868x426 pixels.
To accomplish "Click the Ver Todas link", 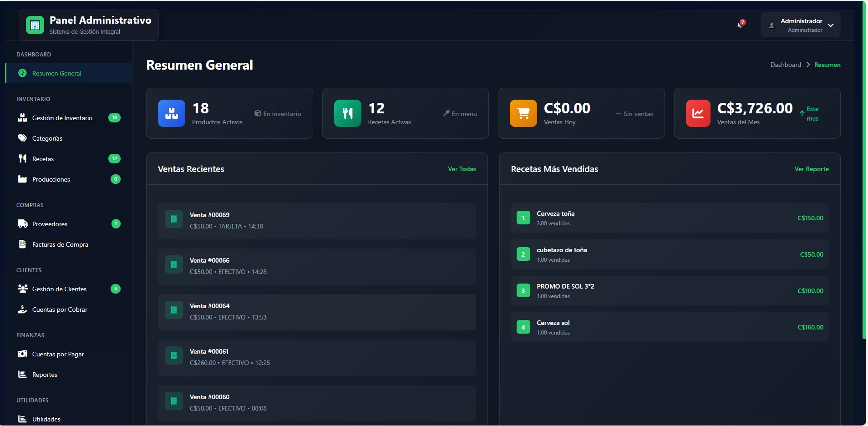I will (x=462, y=169).
